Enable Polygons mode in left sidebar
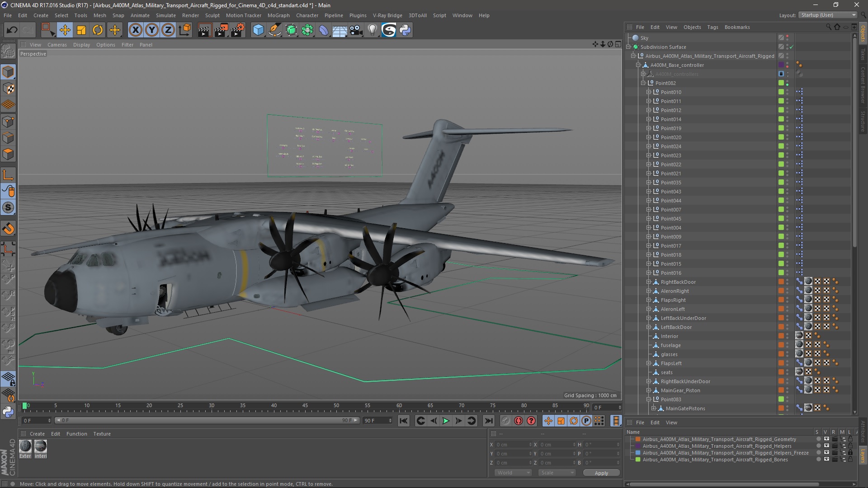Screen dimensions: 868x488 pyautogui.click(x=8, y=154)
